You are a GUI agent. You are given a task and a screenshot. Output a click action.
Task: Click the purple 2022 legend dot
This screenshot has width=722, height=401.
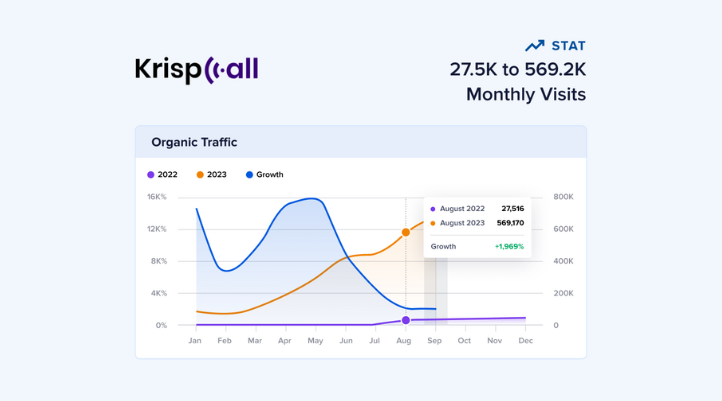(x=151, y=175)
